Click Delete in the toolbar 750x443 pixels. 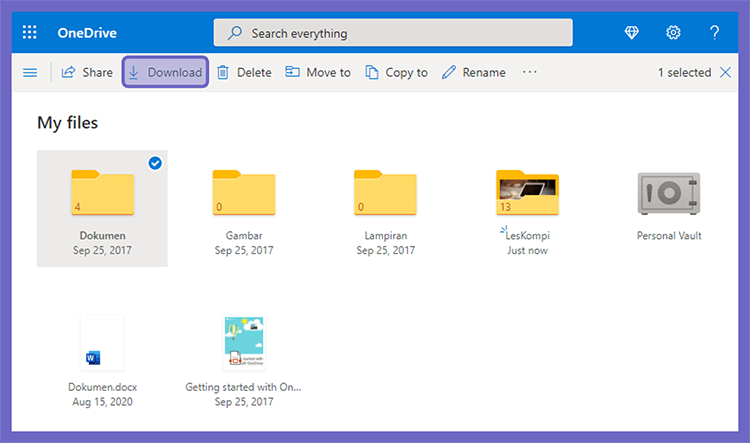pos(244,72)
